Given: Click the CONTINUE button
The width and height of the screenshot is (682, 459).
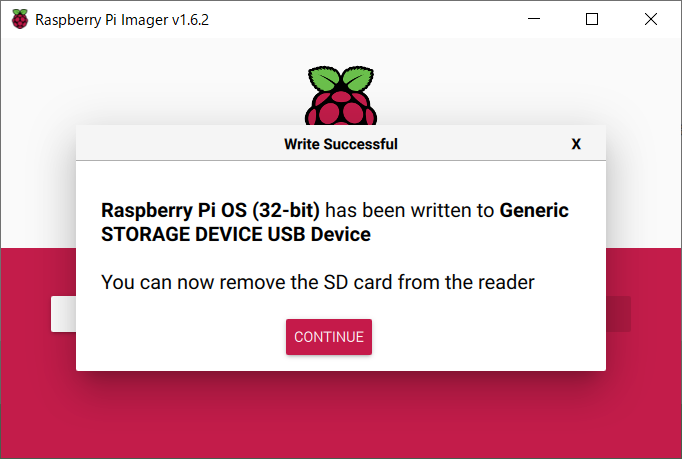Looking at the screenshot, I should tap(329, 337).
